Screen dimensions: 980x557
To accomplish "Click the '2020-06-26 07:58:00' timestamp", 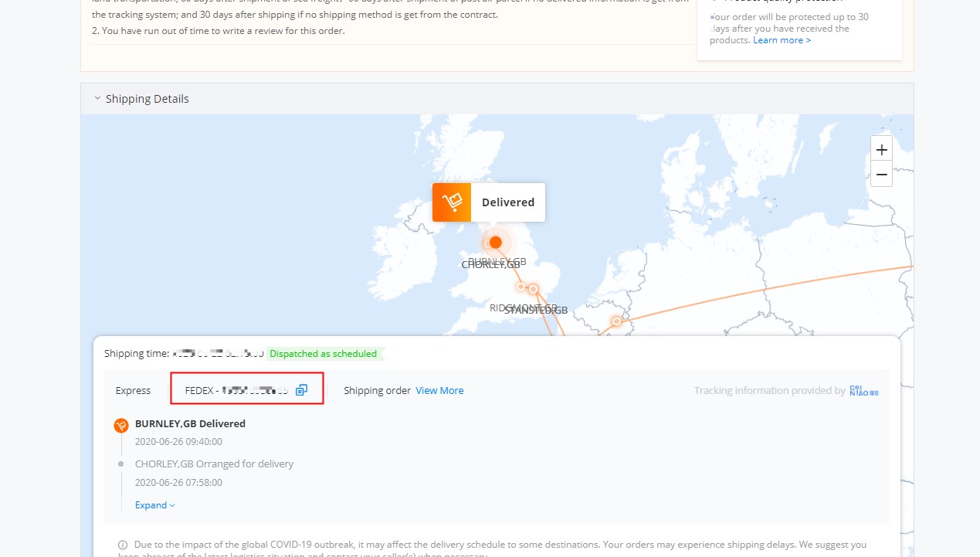I will point(178,483).
